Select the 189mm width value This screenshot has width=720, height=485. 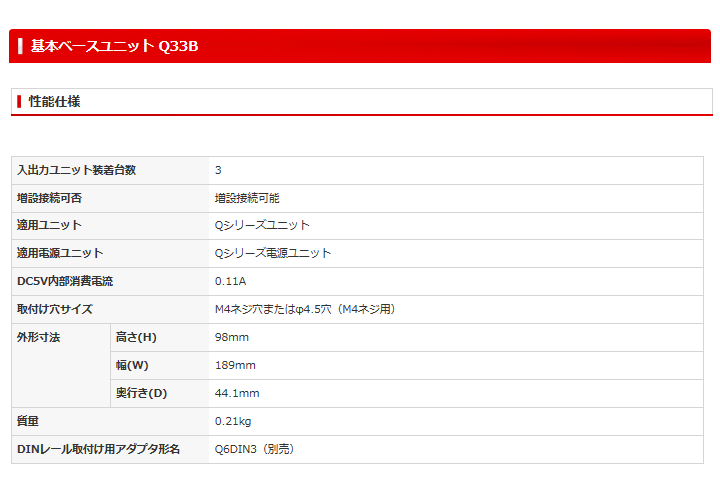[235, 366]
